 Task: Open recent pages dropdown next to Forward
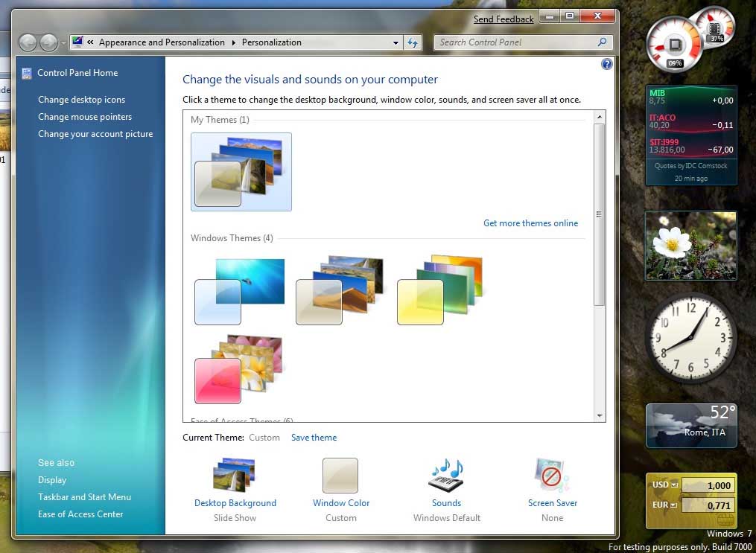coord(63,42)
